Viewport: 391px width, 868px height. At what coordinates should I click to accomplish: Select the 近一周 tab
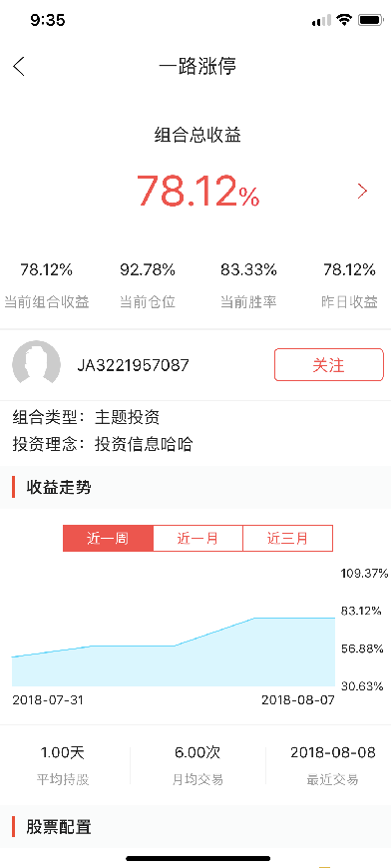point(108,538)
